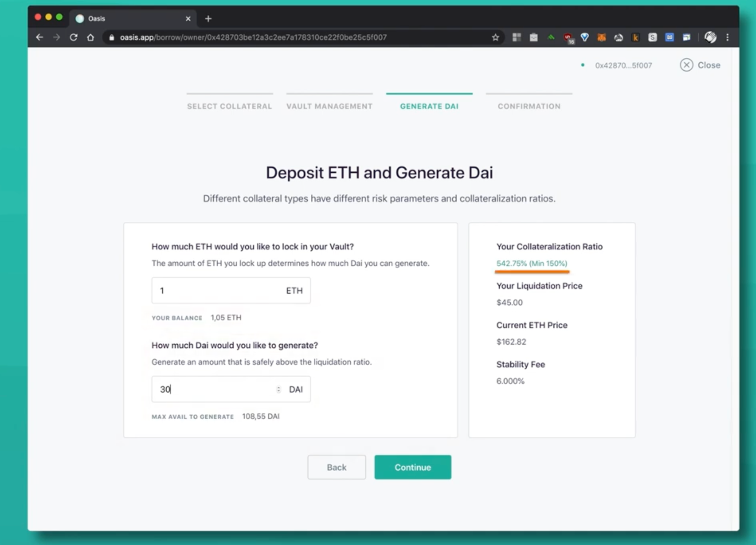This screenshot has height=545, width=756.
Task: Click the orange 'k' extension icon
Action: [x=635, y=37]
